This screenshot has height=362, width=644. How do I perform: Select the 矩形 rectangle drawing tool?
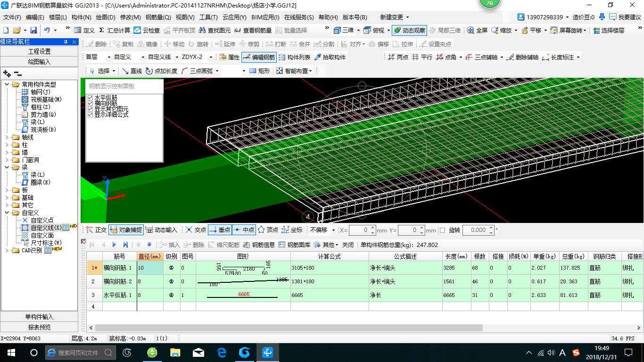260,71
